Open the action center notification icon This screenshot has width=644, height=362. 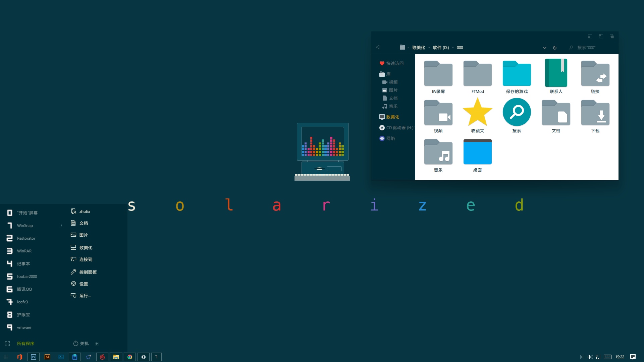(633, 357)
